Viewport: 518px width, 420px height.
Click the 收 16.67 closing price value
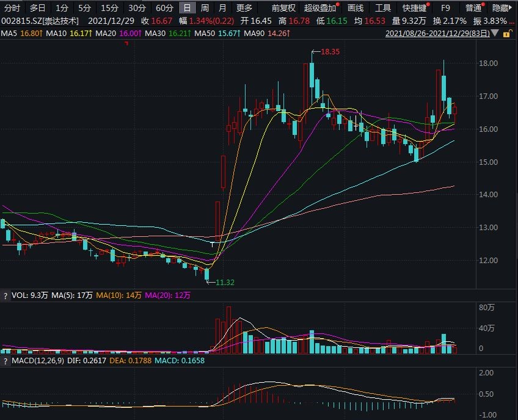pyautogui.click(x=156, y=21)
